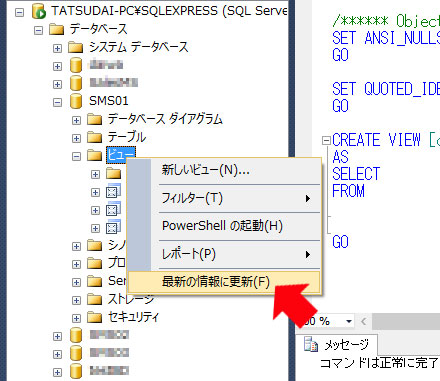Screen dimensions: 440x381
Task: Click the folder icon beside the シノ… node
Action: (95, 245)
